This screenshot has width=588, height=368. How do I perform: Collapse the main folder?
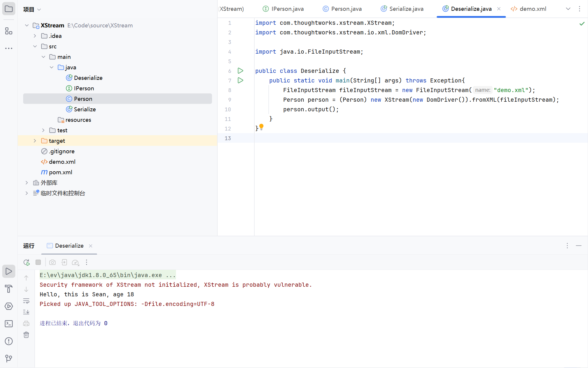coord(43,57)
